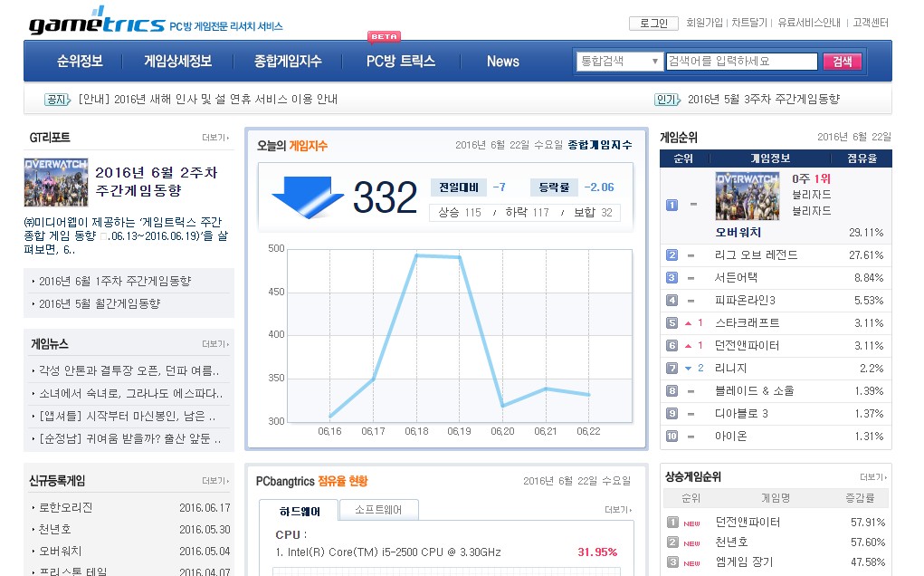The image size is (924, 576).
Task: Open the 순위정보 menu
Action: 81,62
